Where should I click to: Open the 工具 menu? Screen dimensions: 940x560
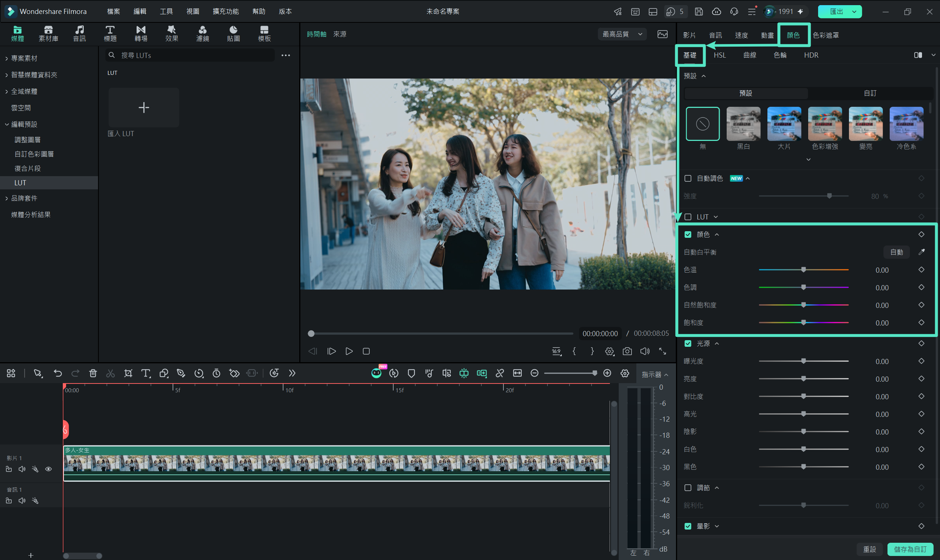pyautogui.click(x=166, y=11)
